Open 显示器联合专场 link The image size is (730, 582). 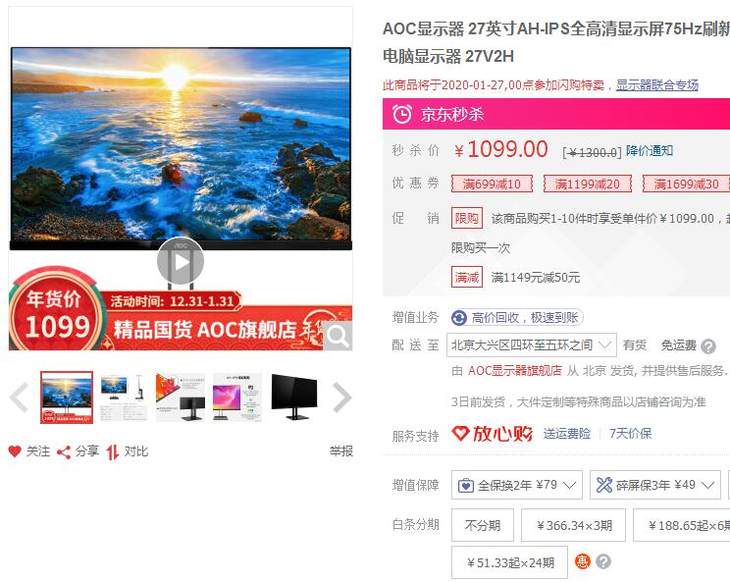coord(657,85)
